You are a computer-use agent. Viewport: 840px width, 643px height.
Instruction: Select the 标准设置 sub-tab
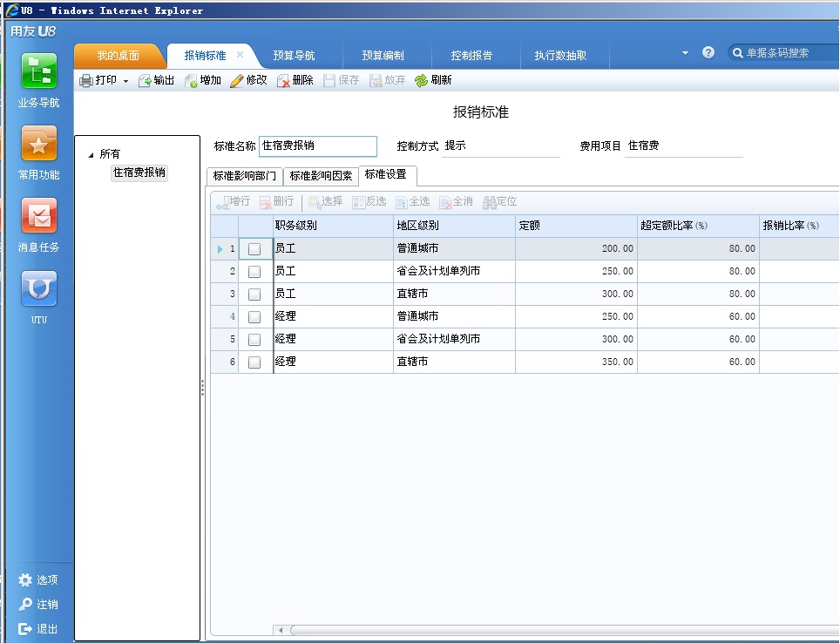pos(386,174)
